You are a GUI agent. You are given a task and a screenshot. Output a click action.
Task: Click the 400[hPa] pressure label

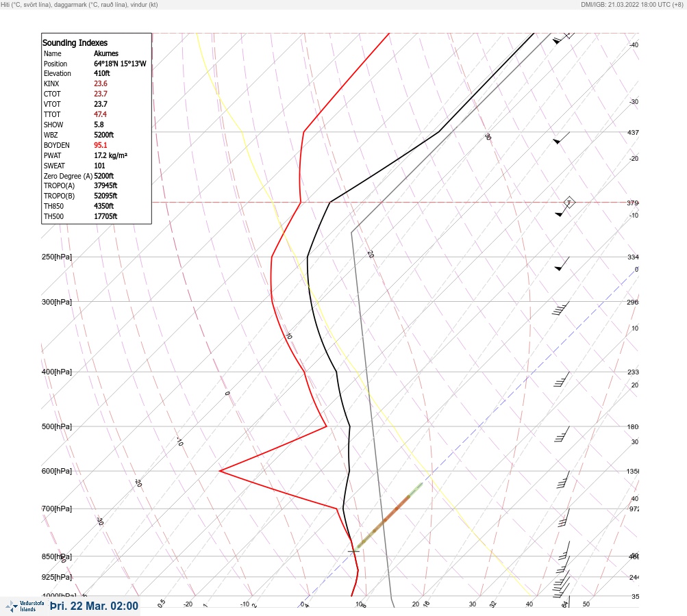tap(57, 372)
